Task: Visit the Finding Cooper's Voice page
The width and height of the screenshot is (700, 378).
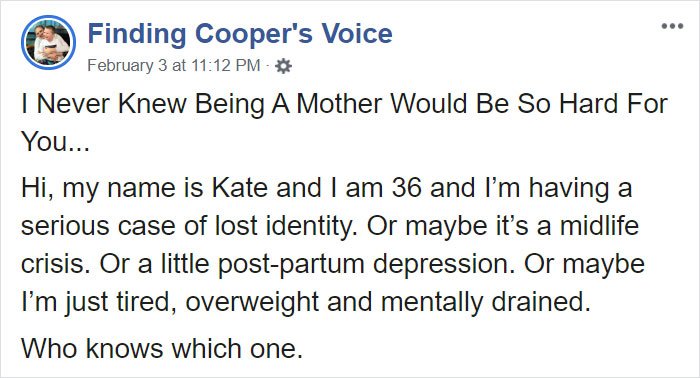Action: tap(240, 33)
